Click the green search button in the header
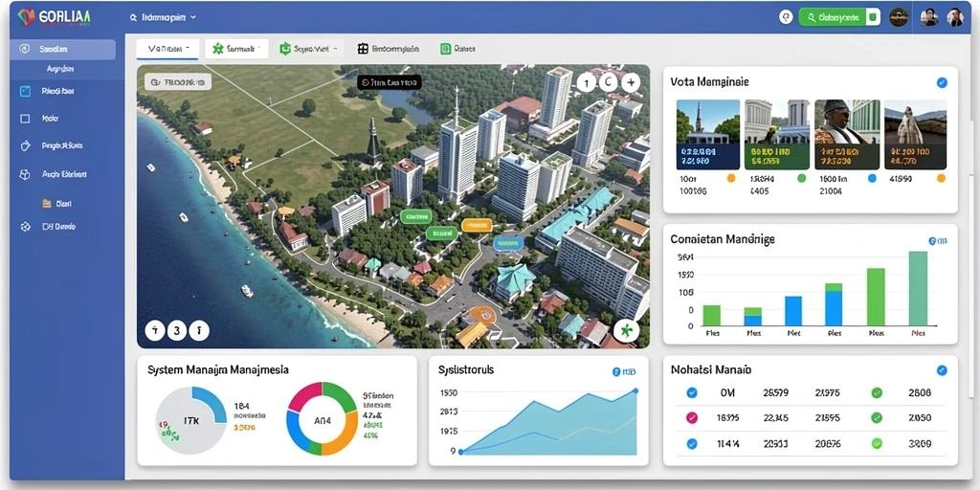 pyautogui.click(x=834, y=17)
